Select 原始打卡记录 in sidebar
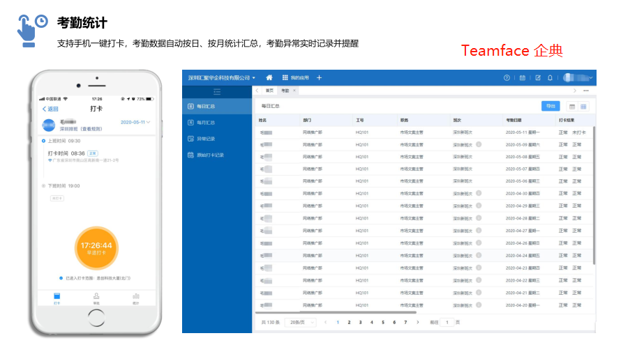 pyautogui.click(x=217, y=155)
